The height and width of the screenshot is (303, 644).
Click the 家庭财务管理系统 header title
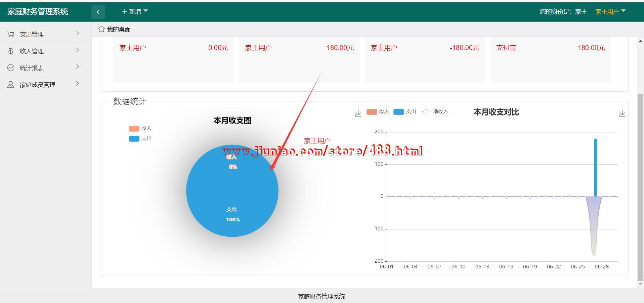click(38, 12)
